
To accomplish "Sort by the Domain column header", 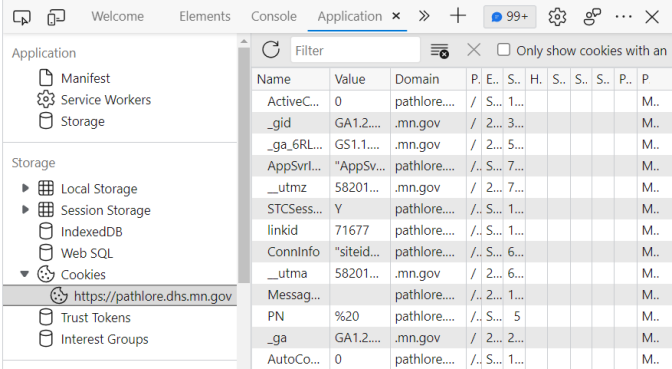I will pos(428,79).
